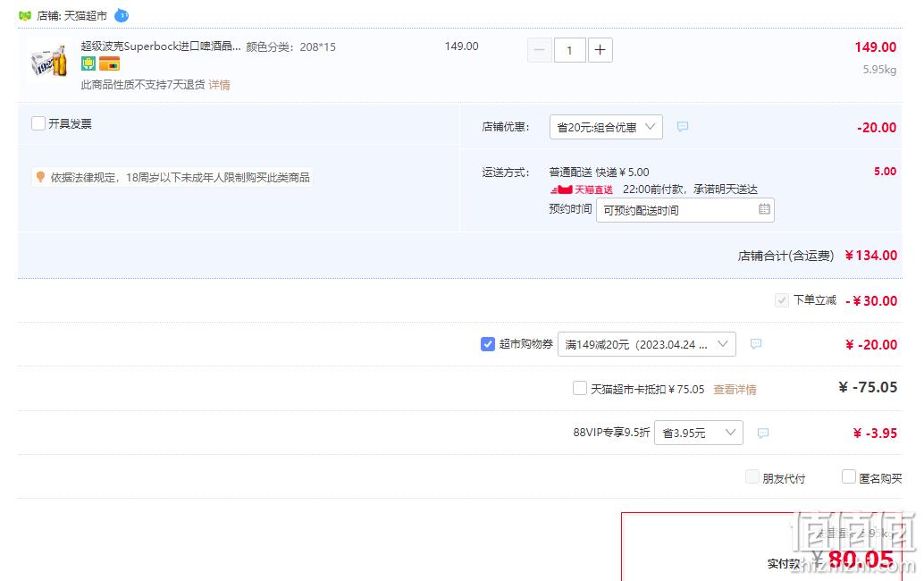Open the calendar icon in delivery time field
The image size is (924, 581).
coord(764,209)
